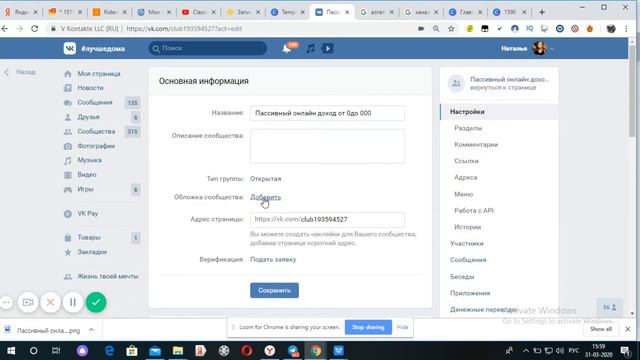Click the Закладки star icon

click(68, 252)
